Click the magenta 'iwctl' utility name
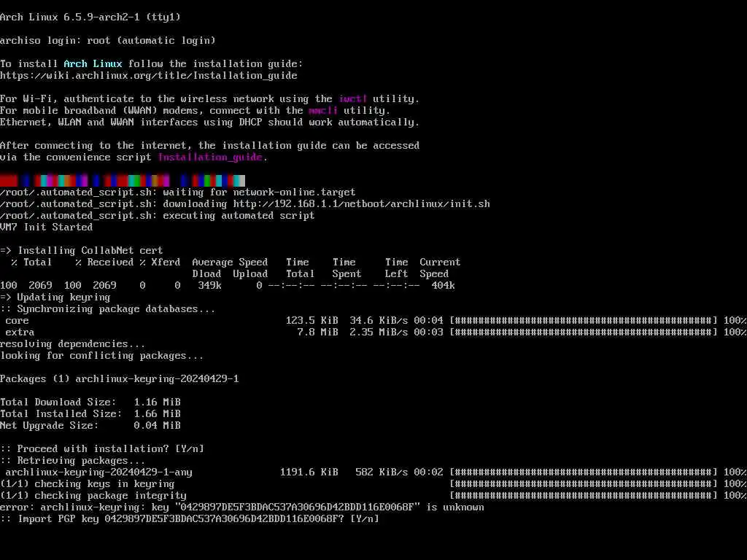 tap(352, 98)
